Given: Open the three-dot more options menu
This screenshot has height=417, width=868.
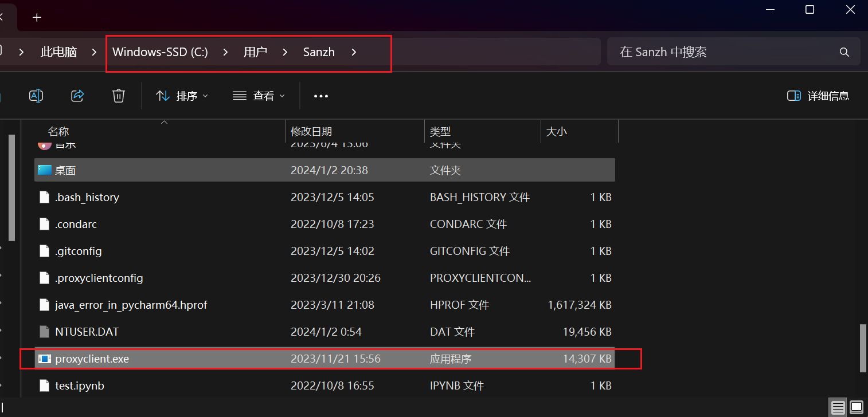Looking at the screenshot, I should (321, 96).
